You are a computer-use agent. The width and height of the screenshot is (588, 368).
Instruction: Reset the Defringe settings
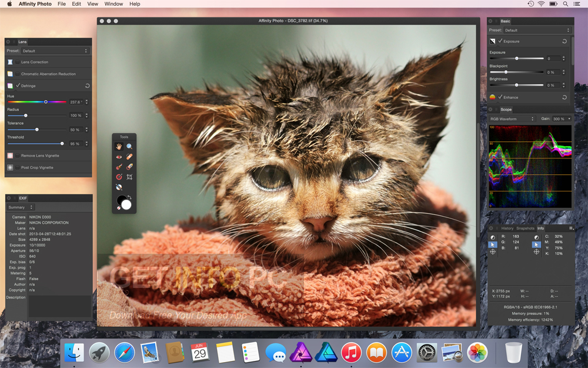point(88,86)
